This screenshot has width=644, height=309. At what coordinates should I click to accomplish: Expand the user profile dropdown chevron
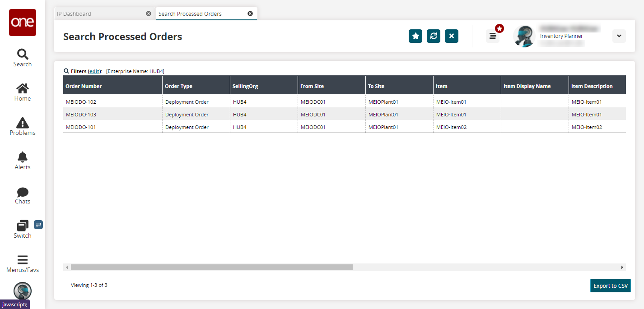(x=619, y=36)
